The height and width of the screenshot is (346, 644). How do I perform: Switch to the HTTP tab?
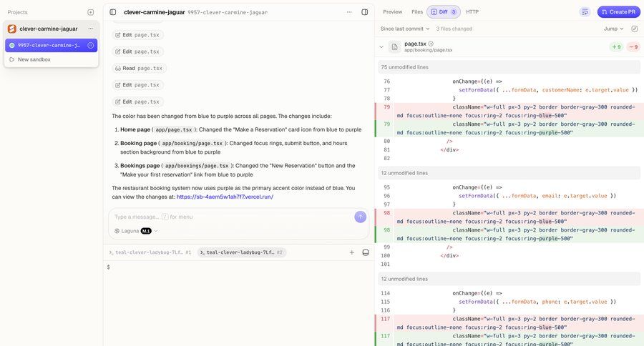click(x=472, y=12)
